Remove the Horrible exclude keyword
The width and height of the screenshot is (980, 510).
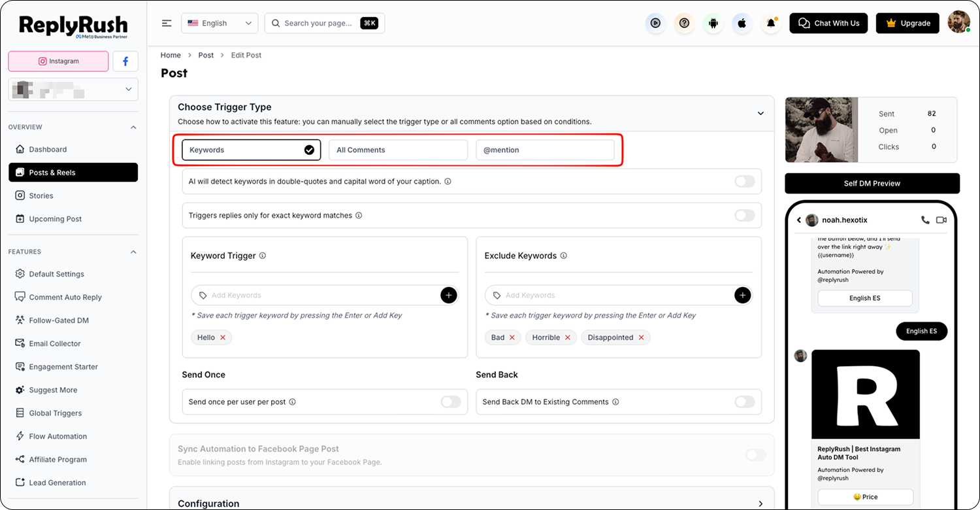point(568,337)
